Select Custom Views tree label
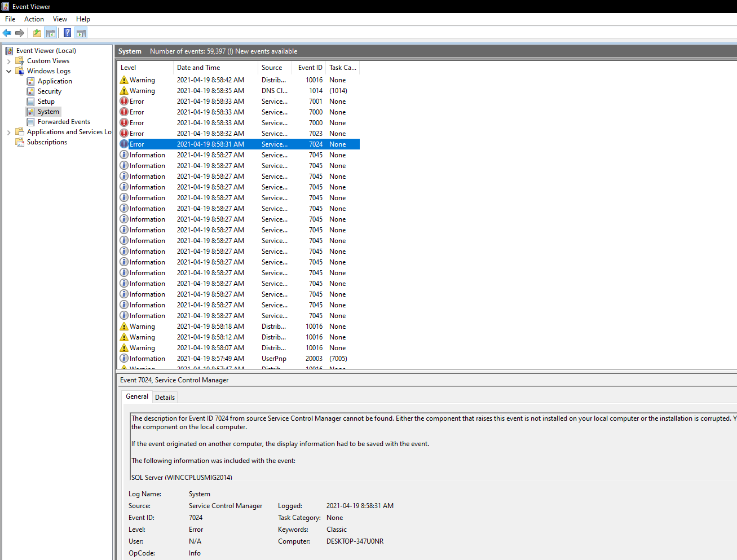 click(x=48, y=61)
